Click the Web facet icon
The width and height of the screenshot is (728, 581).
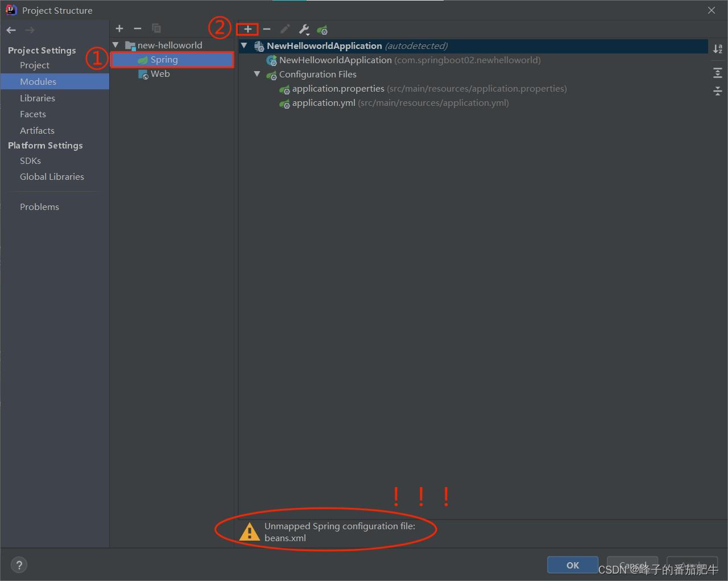143,74
